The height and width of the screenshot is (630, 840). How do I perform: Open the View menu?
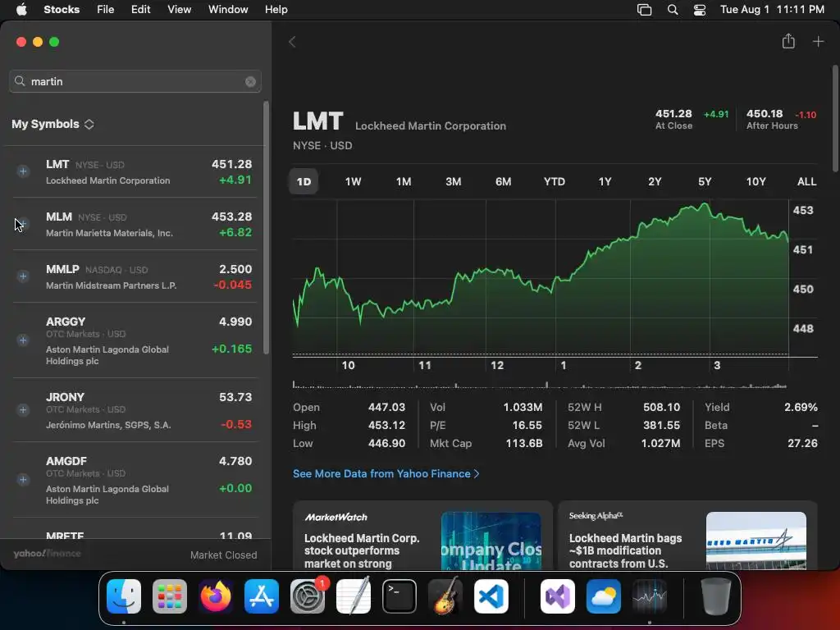click(x=179, y=9)
